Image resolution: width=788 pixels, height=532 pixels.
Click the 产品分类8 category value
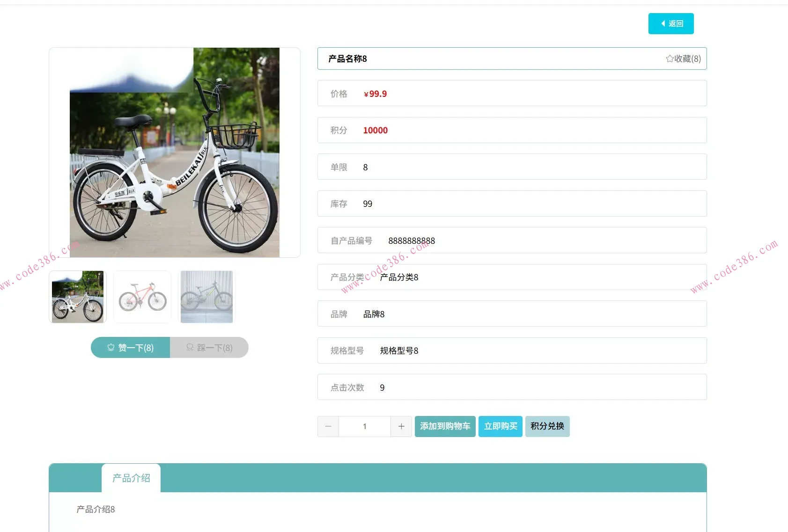pyautogui.click(x=399, y=277)
